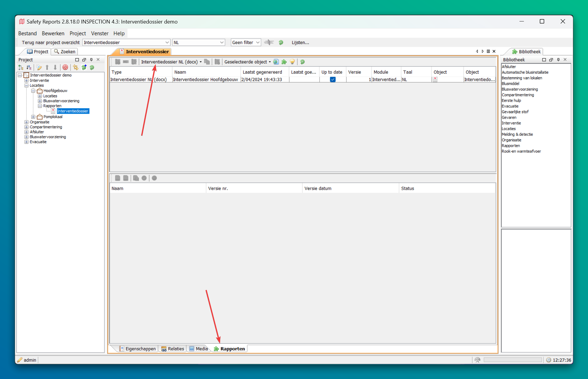Click the green refresh icon beside Lijsten
The image size is (588, 379).
tap(281, 43)
